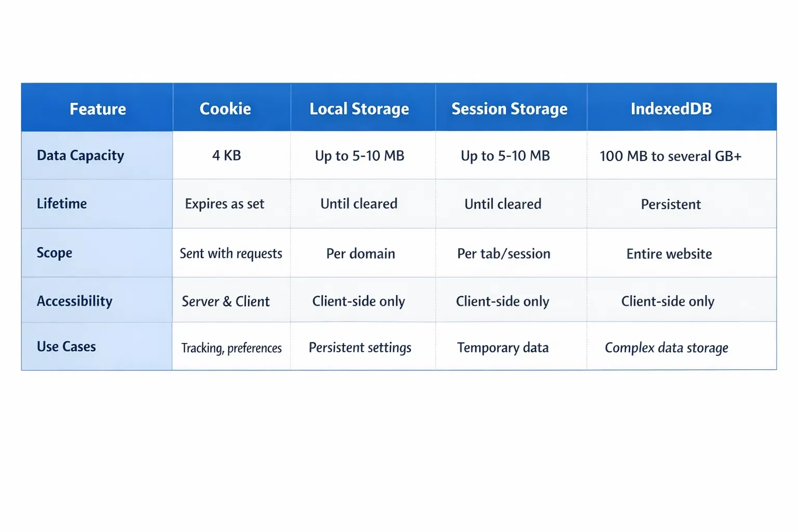
Task: Select the Per domain cell
Action: click(x=361, y=254)
